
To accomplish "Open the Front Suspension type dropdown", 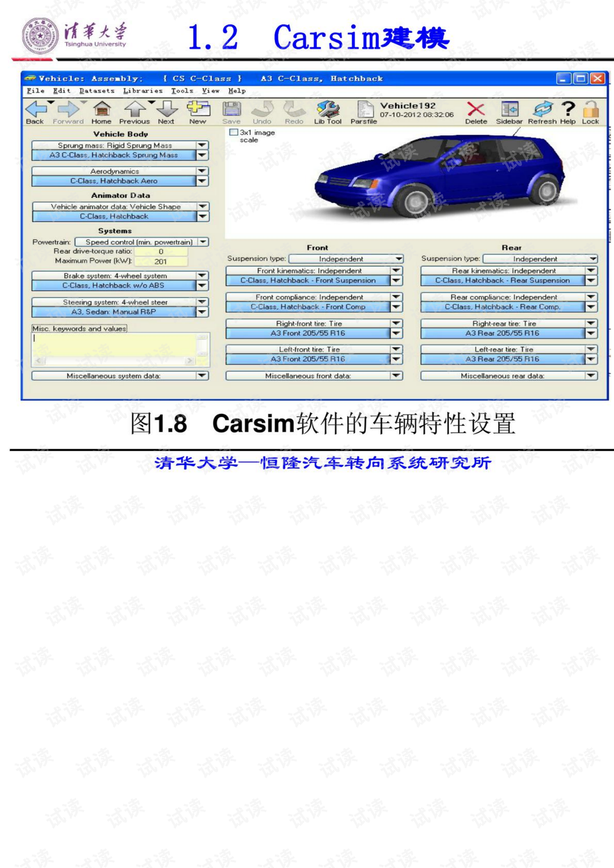I will [x=398, y=259].
